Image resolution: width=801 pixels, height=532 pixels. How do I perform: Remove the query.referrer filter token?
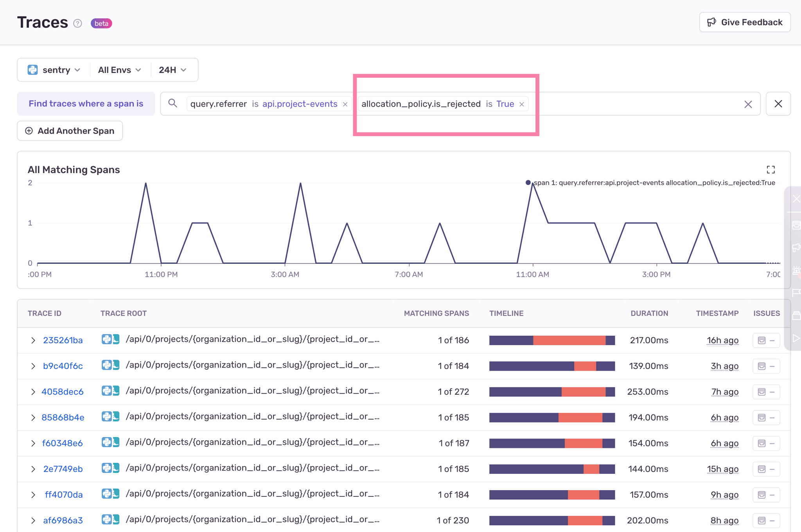[x=345, y=104]
